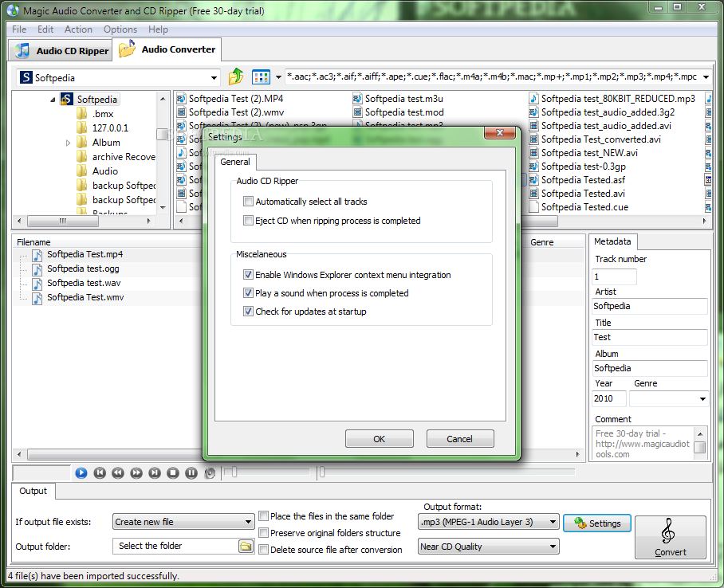This screenshot has width=724, height=588.
Task: Click the Softpedia Test (2).MP4 file icon
Action: [x=181, y=99]
